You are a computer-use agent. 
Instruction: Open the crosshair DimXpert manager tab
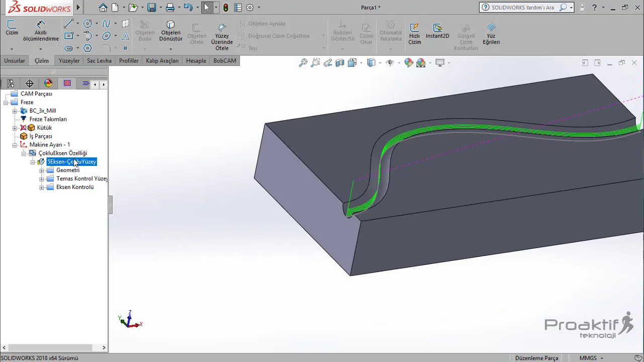[30, 83]
